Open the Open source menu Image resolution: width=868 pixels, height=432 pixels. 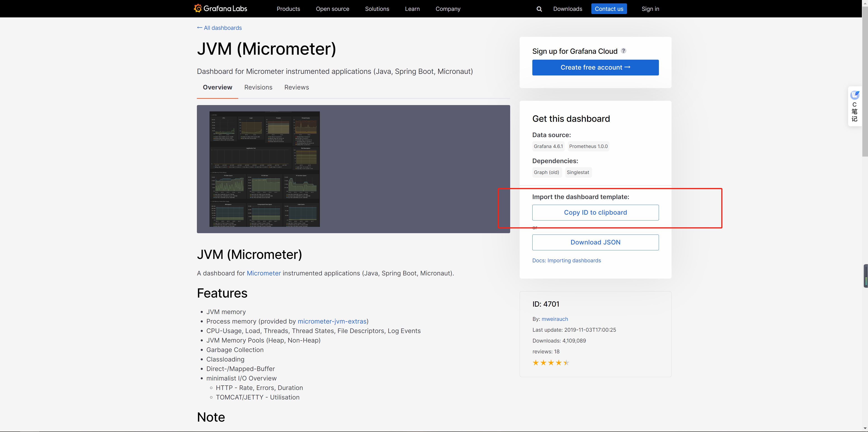[333, 9]
